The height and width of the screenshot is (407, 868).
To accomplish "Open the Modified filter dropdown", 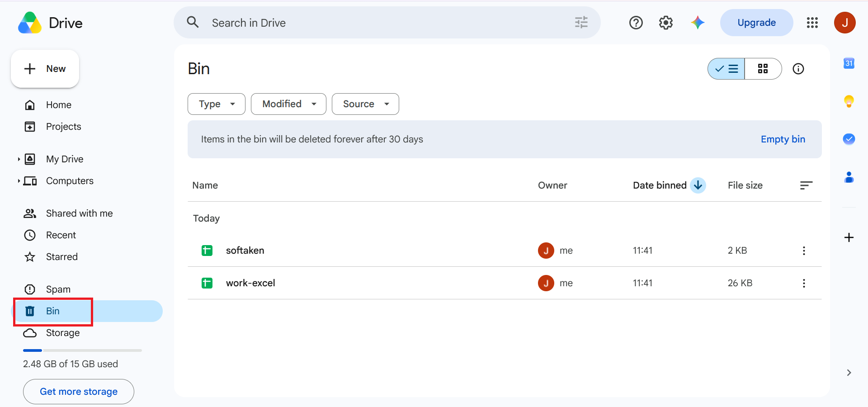I will [288, 104].
